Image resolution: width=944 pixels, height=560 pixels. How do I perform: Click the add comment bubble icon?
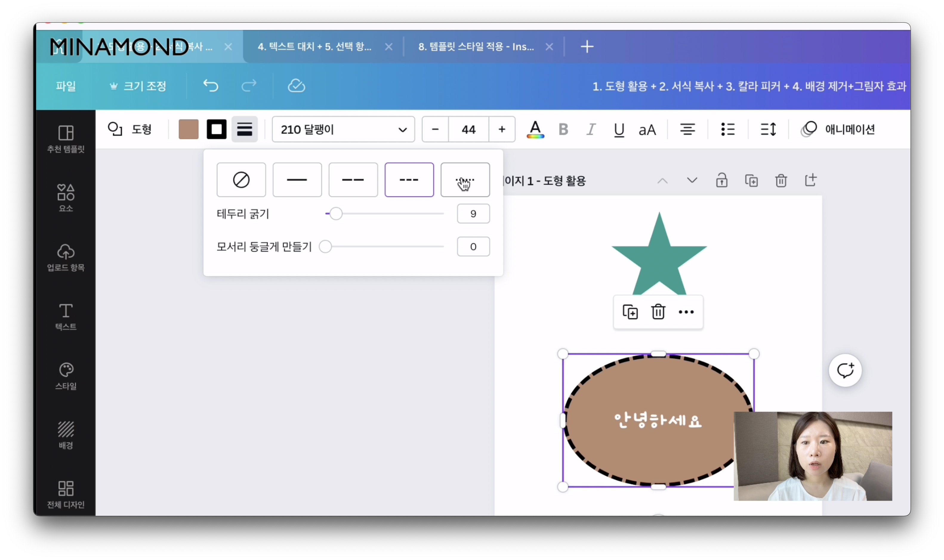click(845, 371)
